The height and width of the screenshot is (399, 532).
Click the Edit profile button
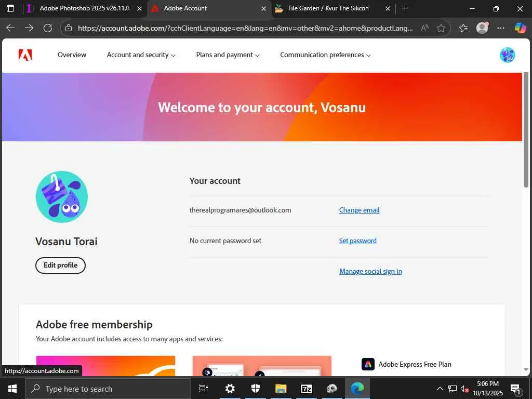coord(60,265)
